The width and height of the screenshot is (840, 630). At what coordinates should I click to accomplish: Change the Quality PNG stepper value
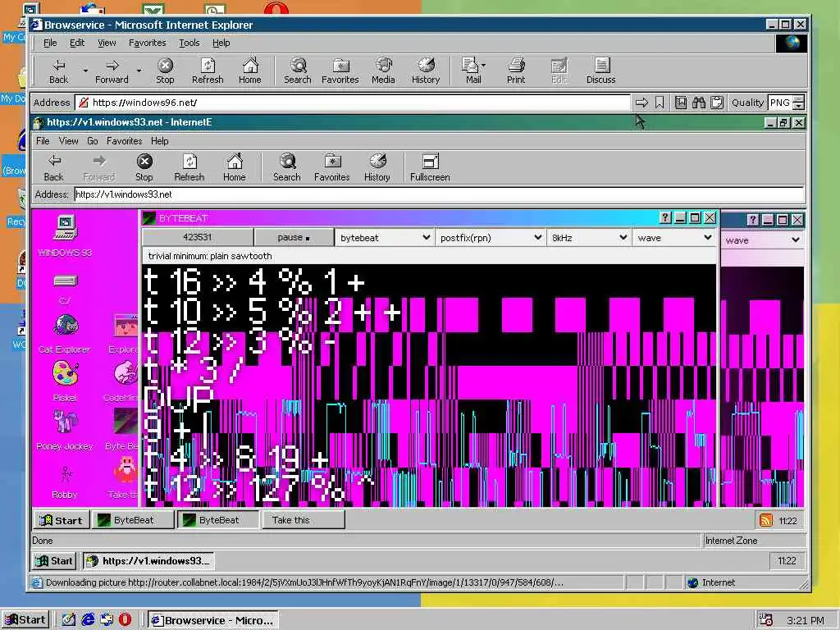pos(798,103)
